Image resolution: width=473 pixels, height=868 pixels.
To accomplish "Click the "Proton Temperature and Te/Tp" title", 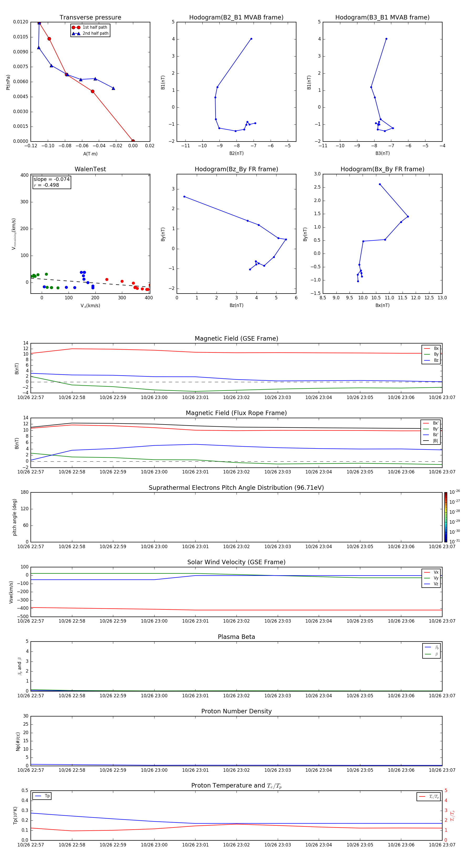I will 236,786.
